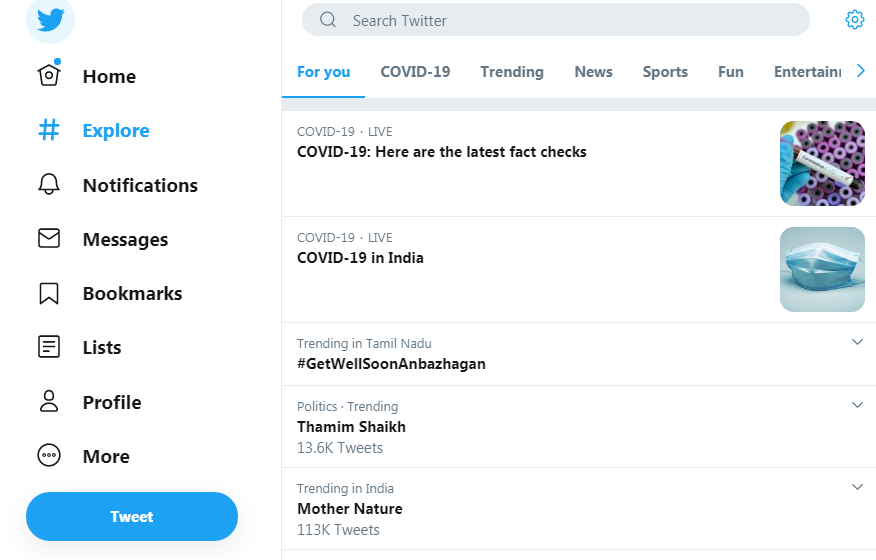This screenshot has height=560, width=876.
Task: Expand options for #GetWellSoonAnbazhagan trend
Action: 857,342
